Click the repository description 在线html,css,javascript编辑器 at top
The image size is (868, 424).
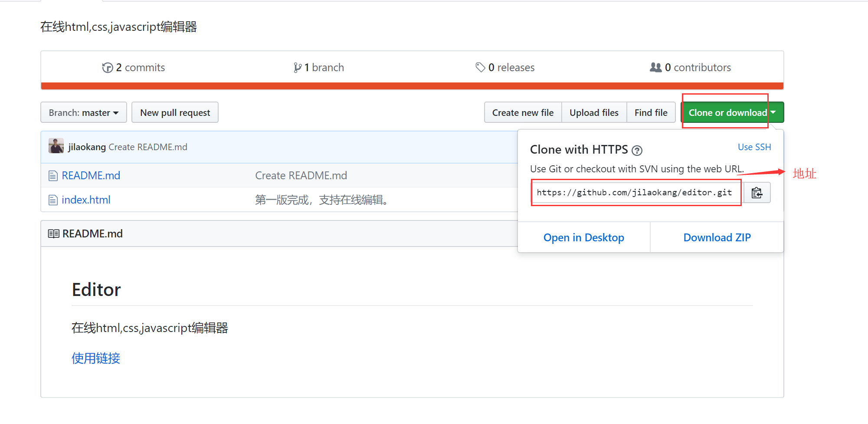click(x=118, y=27)
